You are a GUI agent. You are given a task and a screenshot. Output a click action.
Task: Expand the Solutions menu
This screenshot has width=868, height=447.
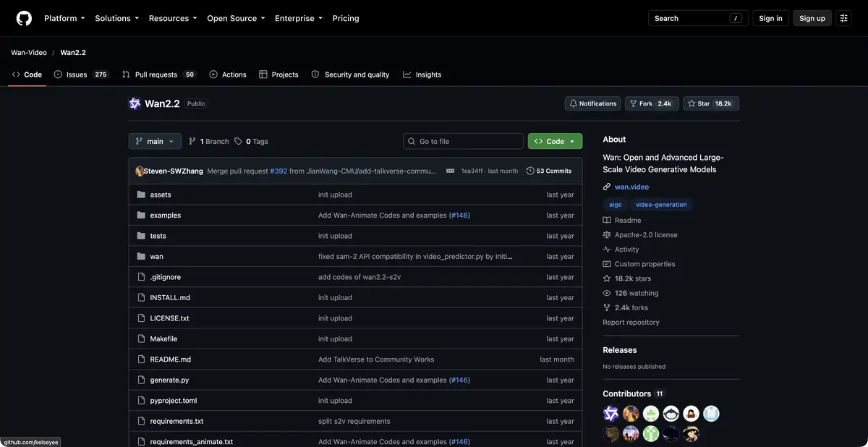[x=116, y=18]
